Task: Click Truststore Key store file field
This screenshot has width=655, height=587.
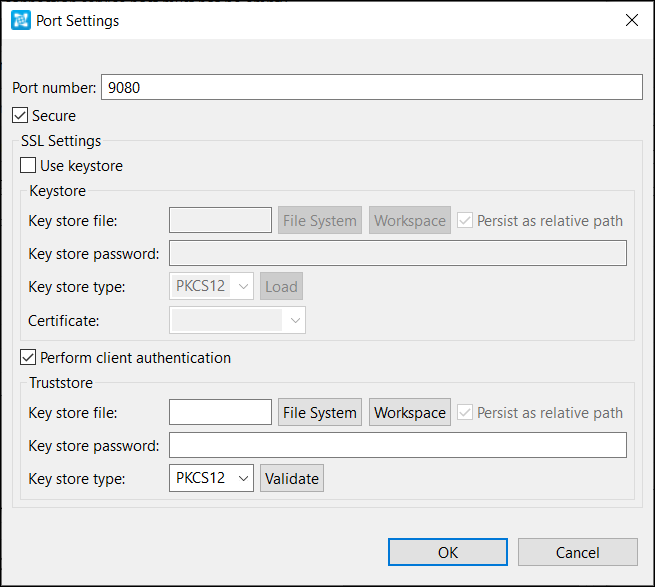Action: 221,412
